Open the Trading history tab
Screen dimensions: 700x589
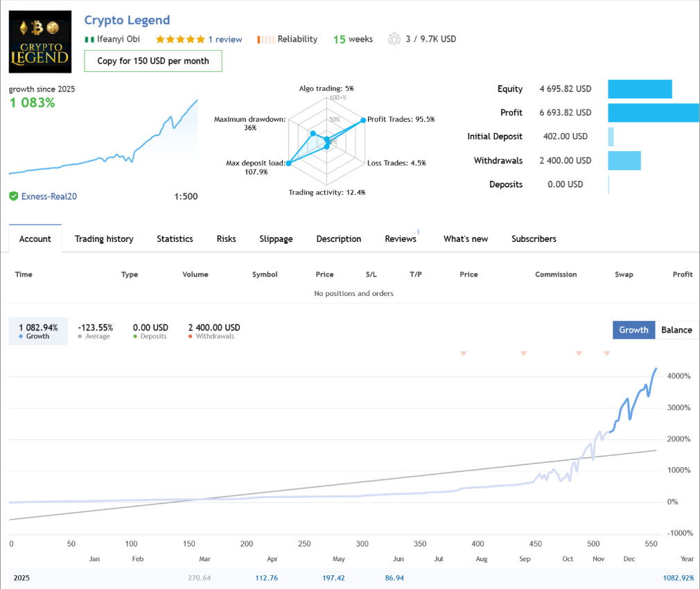[x=104, y=239]
